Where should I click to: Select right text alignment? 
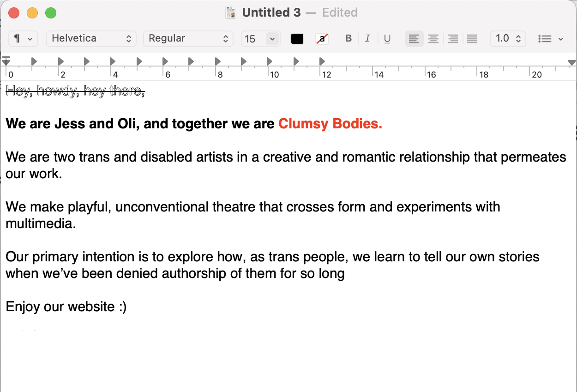(x=452, y=39)
